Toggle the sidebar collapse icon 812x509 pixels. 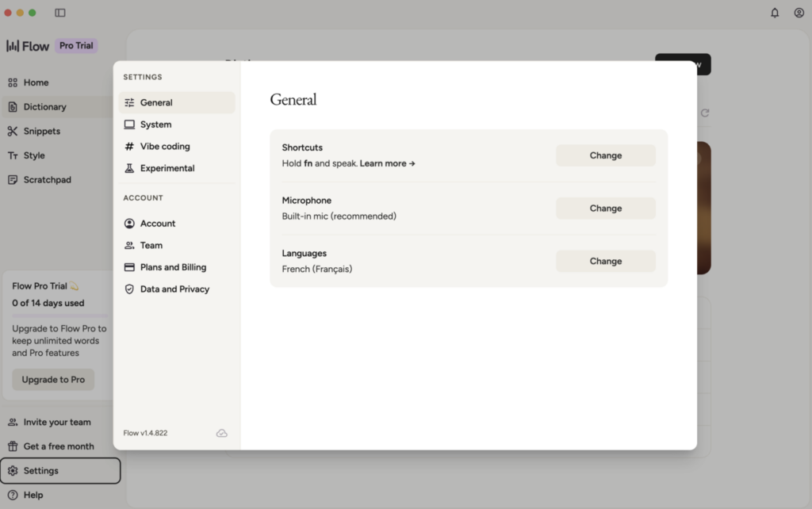(59, 12)
